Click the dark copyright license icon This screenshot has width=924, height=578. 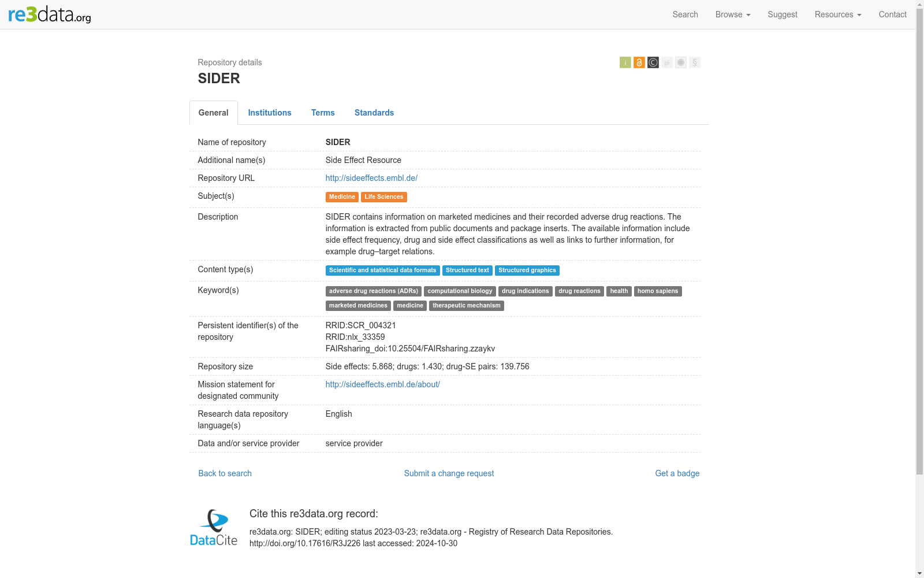(653, 62)
